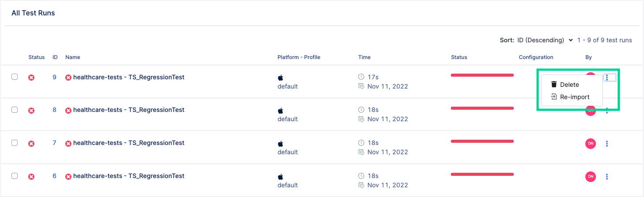Screen dimensions: 644x197
Task: Click the failed status icon for run 6
Action: point(31,177)
